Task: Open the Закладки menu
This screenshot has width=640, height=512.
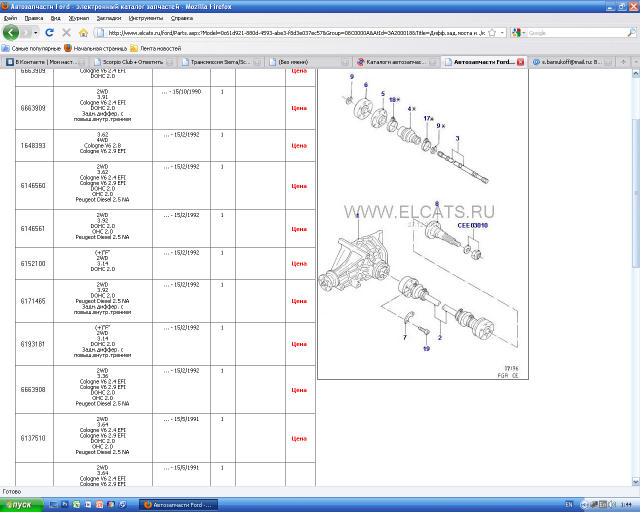Action: pos(107,18)
